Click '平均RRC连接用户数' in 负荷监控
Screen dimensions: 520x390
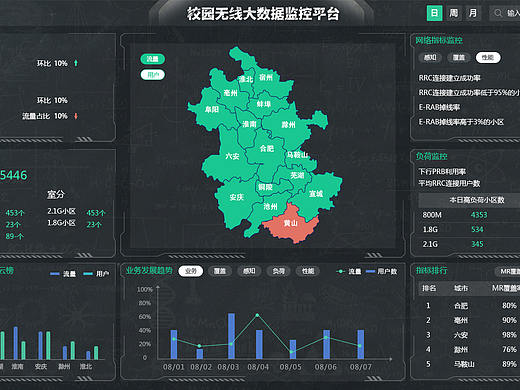coord(449,183)
